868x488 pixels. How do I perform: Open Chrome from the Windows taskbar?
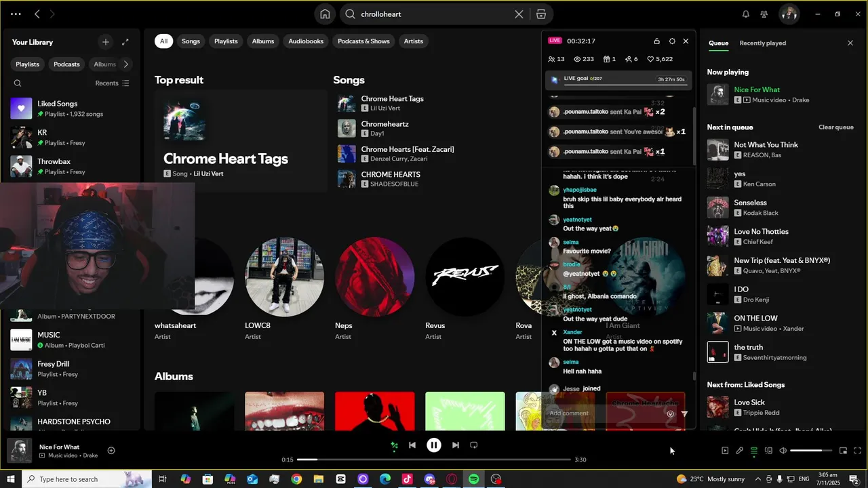pos(296,479)
